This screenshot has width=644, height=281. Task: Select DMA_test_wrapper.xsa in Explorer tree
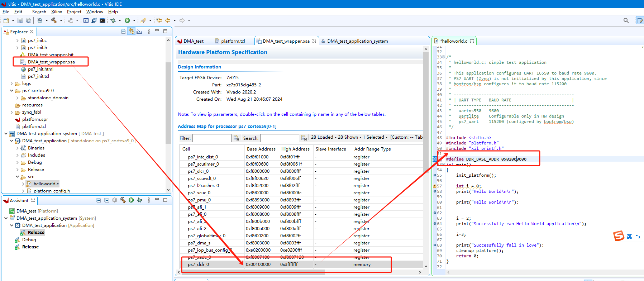(51, 62)
